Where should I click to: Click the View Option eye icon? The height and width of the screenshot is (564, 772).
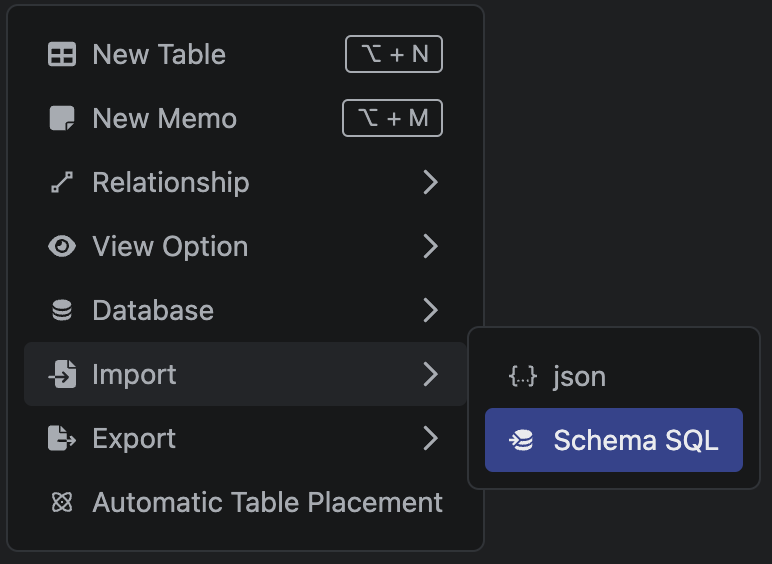click(x=62, y=247)
